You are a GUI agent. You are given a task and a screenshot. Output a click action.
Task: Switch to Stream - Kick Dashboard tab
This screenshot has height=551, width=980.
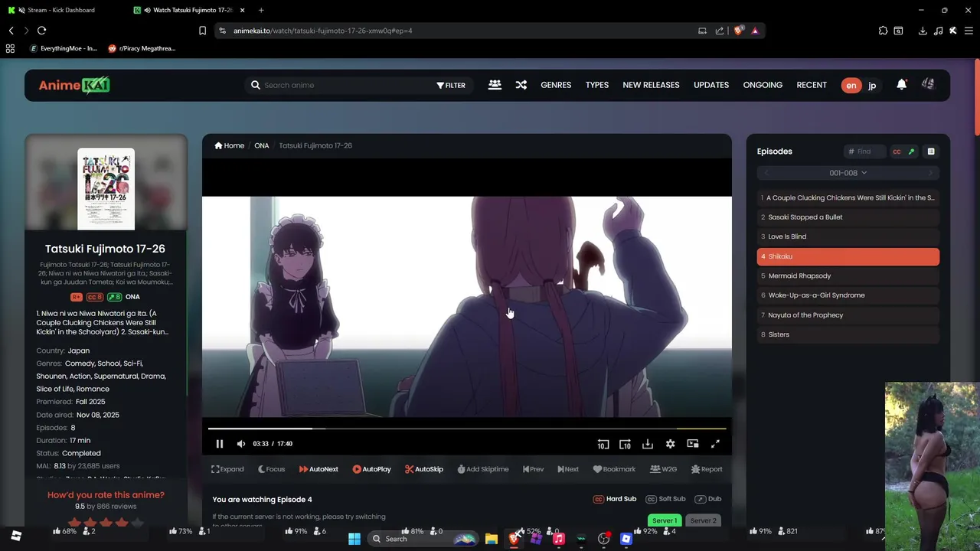pyautogui.click(x=62, y=10)
